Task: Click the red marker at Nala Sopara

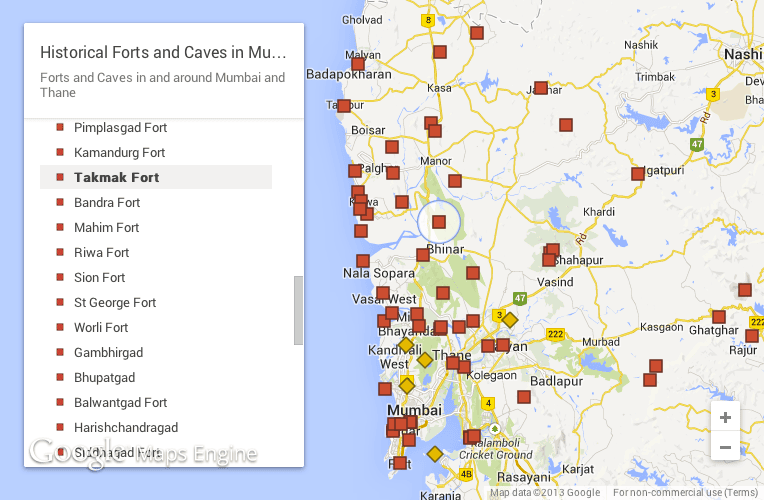Action: 363,261
